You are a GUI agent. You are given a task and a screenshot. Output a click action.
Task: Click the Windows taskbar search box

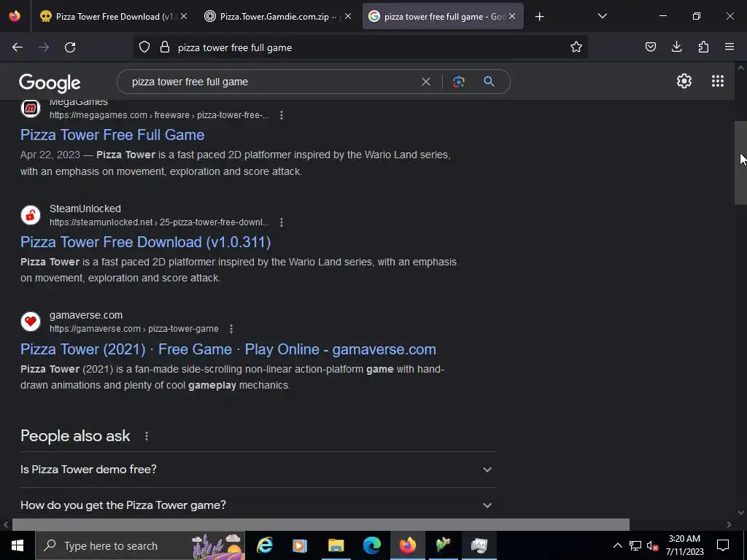140,545
